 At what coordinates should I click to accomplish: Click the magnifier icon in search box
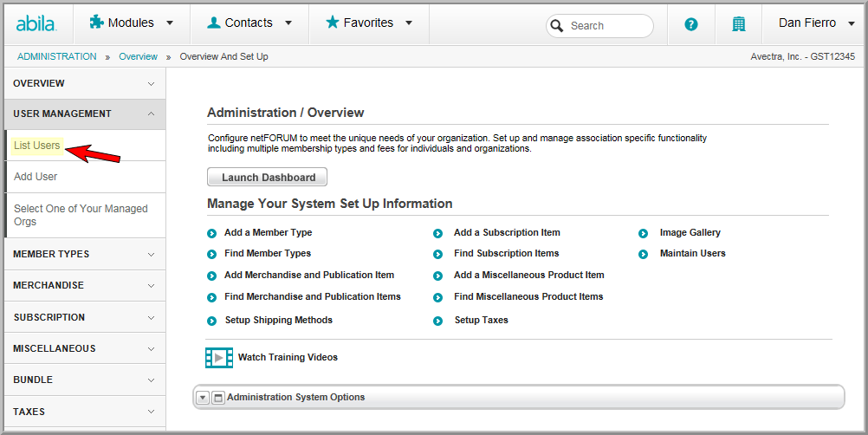(x=557, y=26)
